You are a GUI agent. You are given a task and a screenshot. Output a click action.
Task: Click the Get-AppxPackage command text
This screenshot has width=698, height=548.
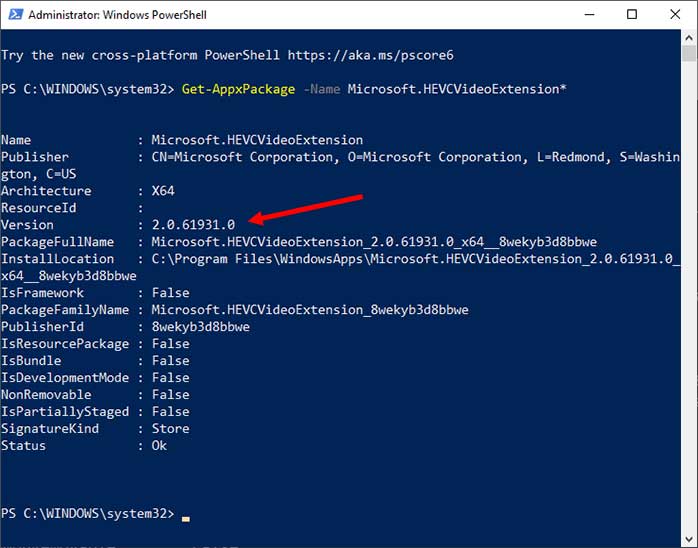[x=238, y=89]
